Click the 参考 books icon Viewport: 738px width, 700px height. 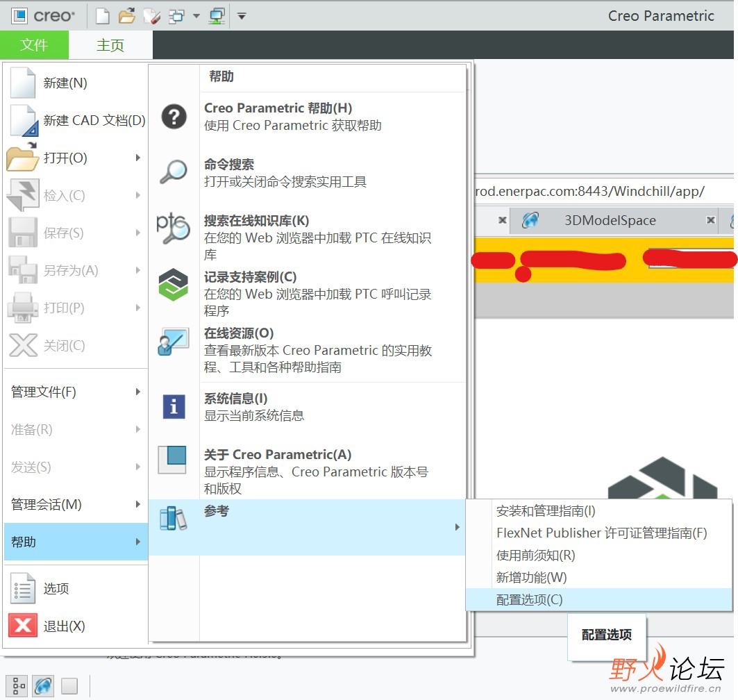tap(173, 519)
